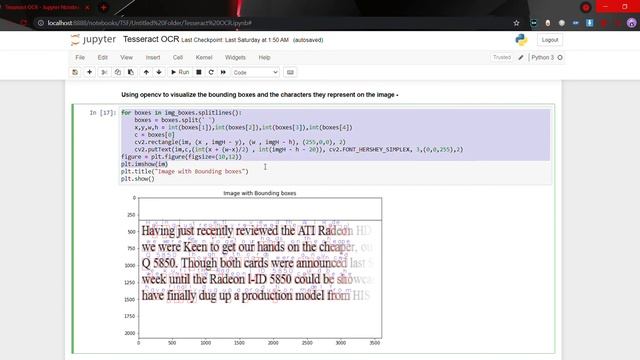
Task: Open the command palette keyboard icon
Action: pos(290,72)
